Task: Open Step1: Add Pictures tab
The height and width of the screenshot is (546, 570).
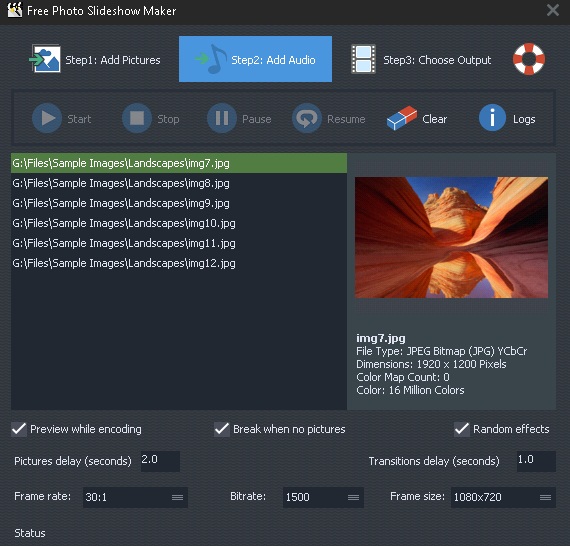Action: click(95, 59)
